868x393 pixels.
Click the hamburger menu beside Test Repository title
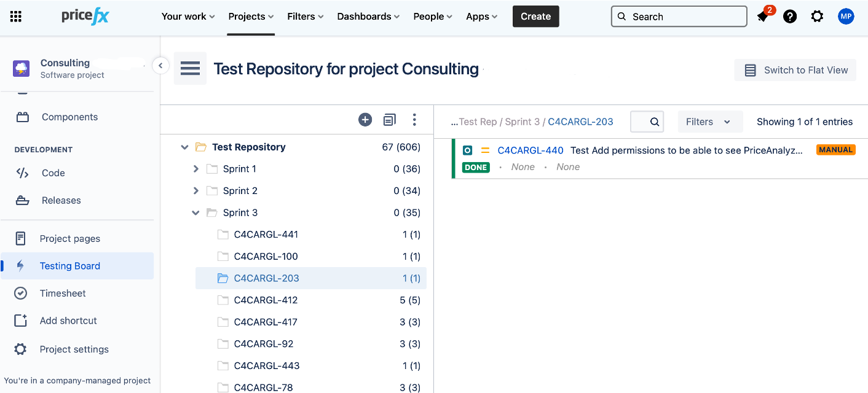(x=190, y=68)
